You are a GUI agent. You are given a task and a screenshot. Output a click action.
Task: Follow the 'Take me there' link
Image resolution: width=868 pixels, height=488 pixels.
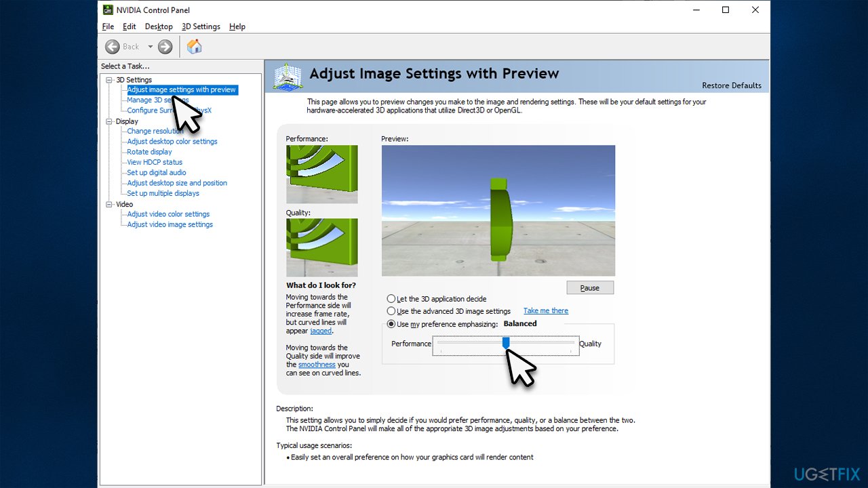[x=546, y=311]
